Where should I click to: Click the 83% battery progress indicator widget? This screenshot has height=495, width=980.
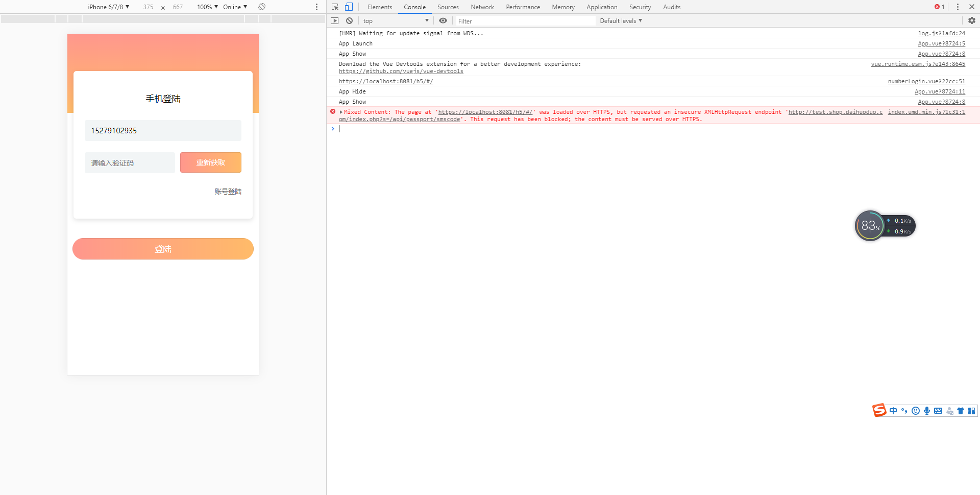[871, 225]
